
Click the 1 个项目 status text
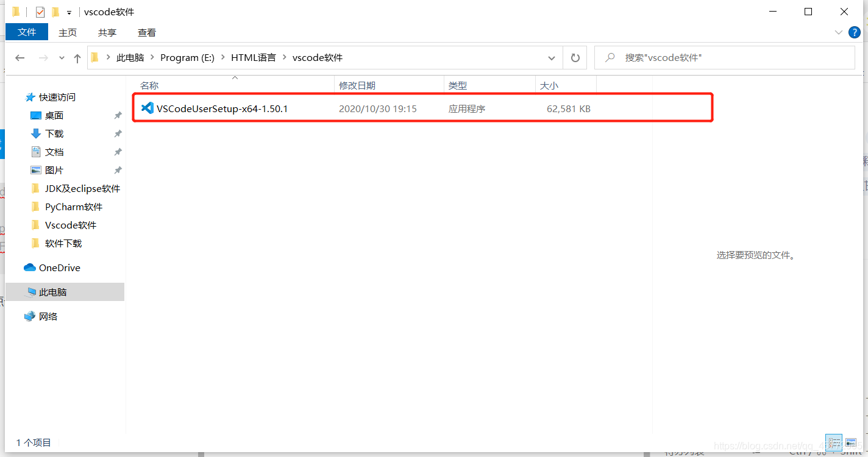pos(34,443)
